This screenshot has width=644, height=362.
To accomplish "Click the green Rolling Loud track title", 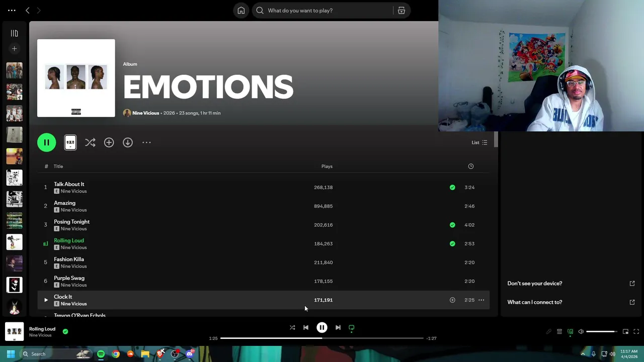I will click(69, 240).
